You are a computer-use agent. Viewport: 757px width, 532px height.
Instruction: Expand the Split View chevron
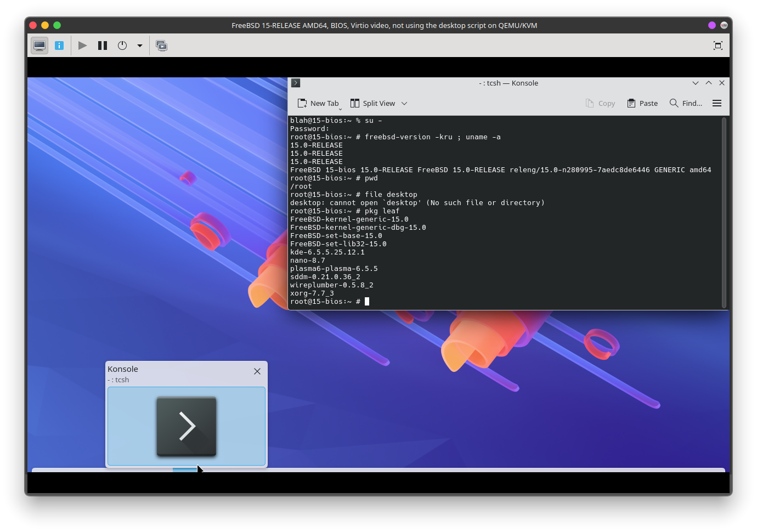[404, 103]
